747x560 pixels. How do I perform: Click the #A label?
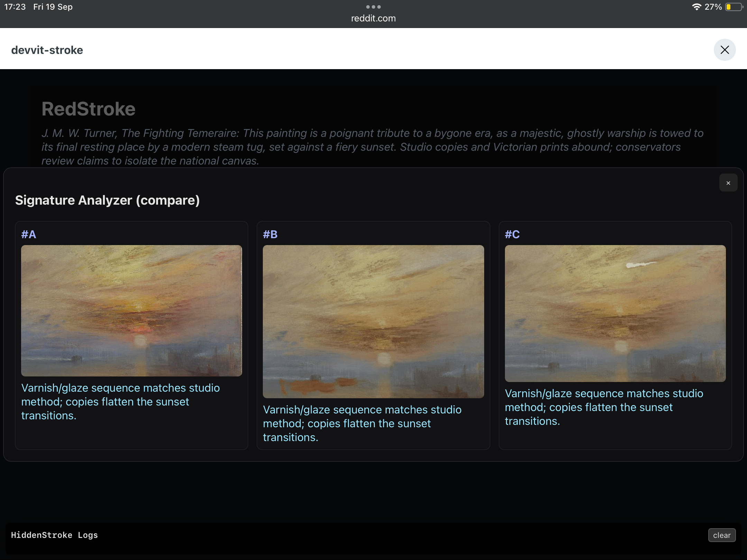tap(29, 234)
